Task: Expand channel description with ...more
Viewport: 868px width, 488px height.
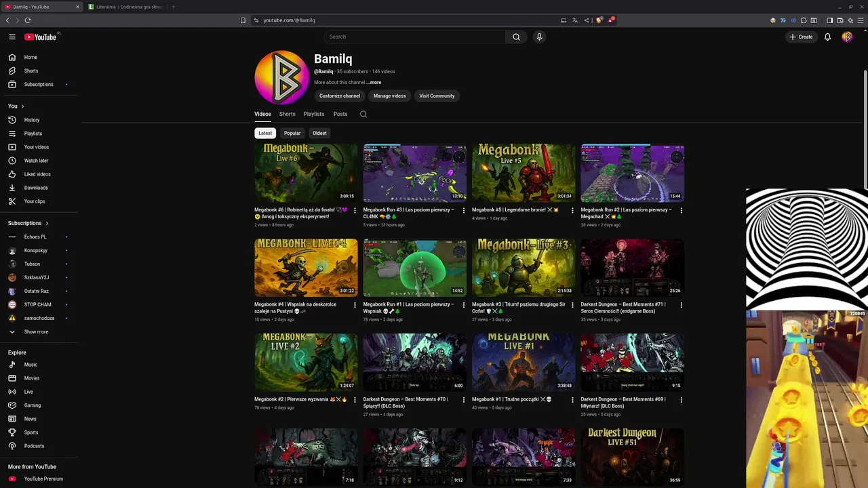Action: coord(374,82)
